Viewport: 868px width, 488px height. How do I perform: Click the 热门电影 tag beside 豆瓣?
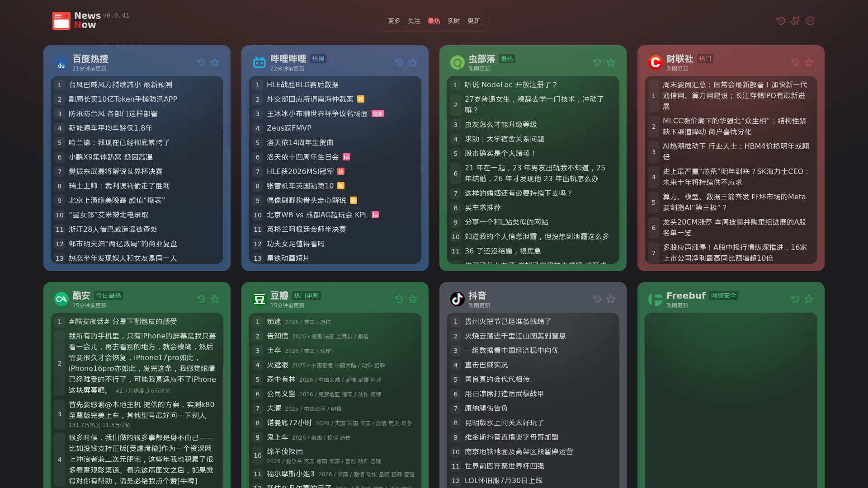pyautogui.click(x=307, y=296)
